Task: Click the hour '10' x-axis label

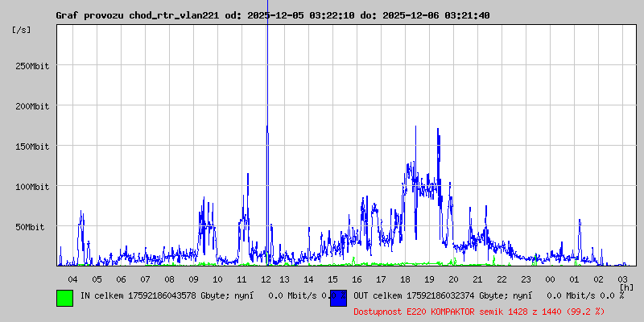Action: pos(217,279)
